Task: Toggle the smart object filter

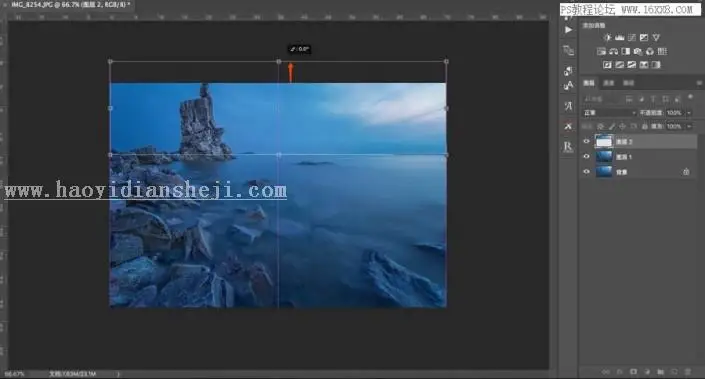Action: tap(678, 99)
